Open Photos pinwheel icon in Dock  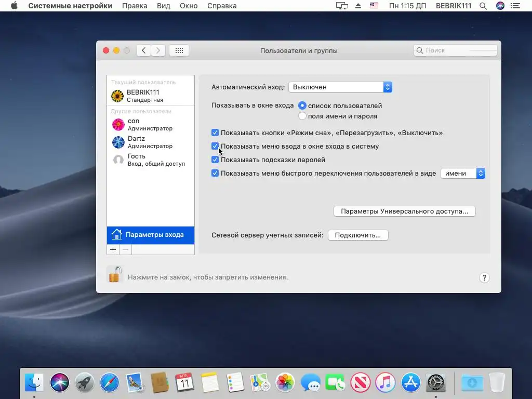point(285,382)
